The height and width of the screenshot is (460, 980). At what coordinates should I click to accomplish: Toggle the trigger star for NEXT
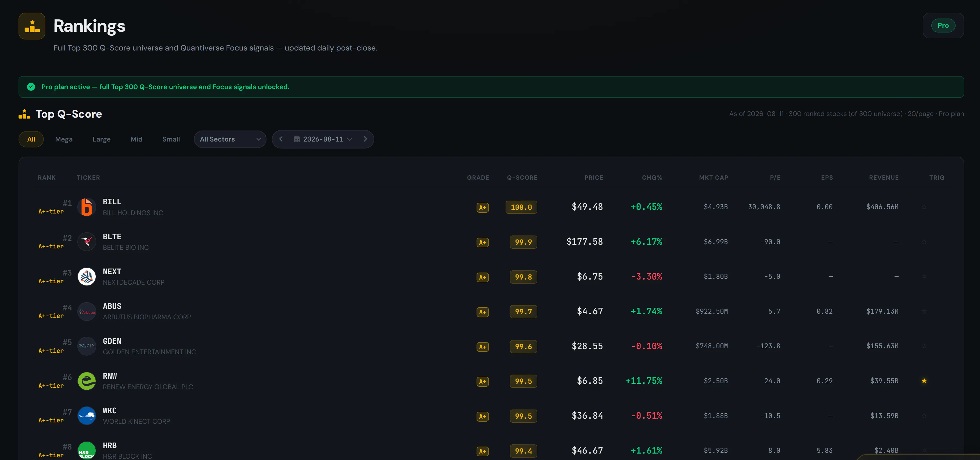point(924,276)
